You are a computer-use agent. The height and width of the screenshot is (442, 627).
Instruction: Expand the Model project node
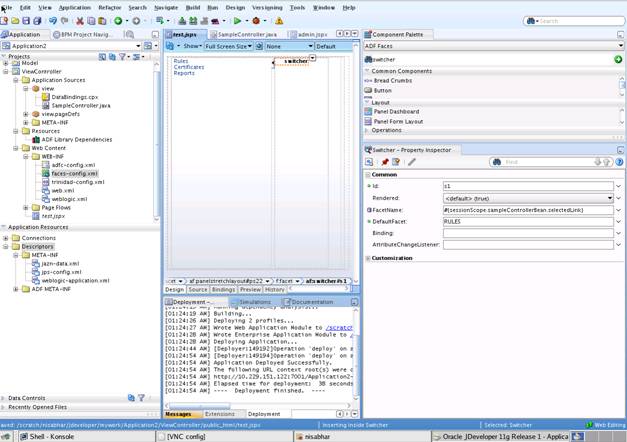tap(6, 63)
